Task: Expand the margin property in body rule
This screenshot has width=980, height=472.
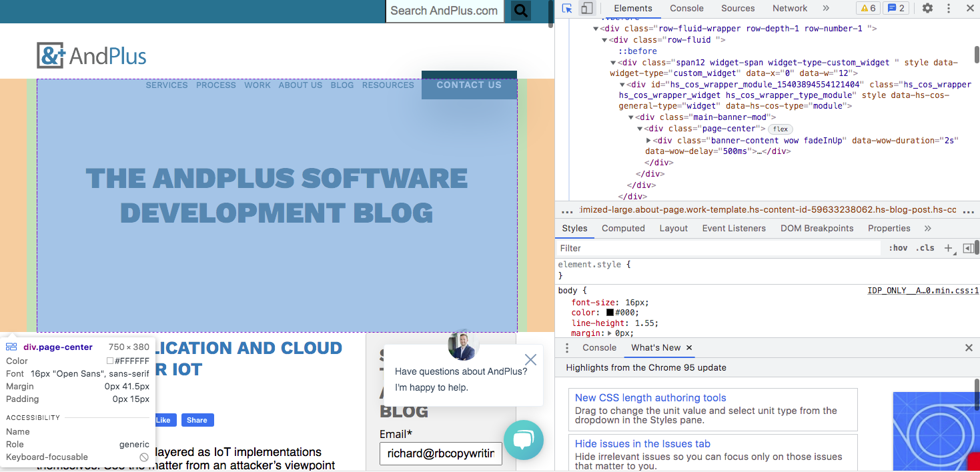Action: (611, 333)
